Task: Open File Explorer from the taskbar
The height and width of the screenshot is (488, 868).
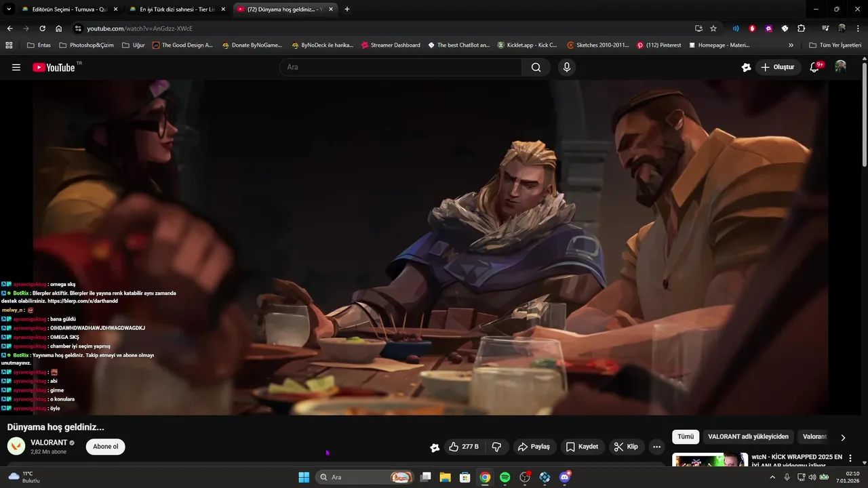Action: [445, 477]
